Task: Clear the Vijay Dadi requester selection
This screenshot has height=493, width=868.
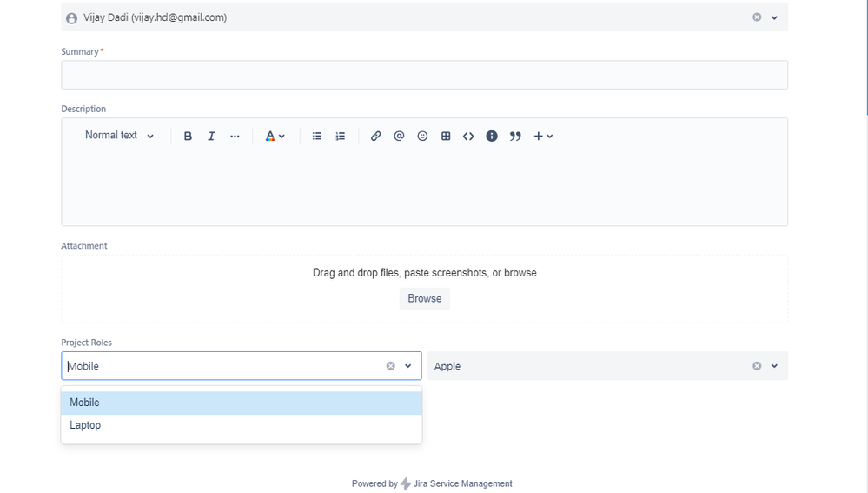Action: (757, 17)
